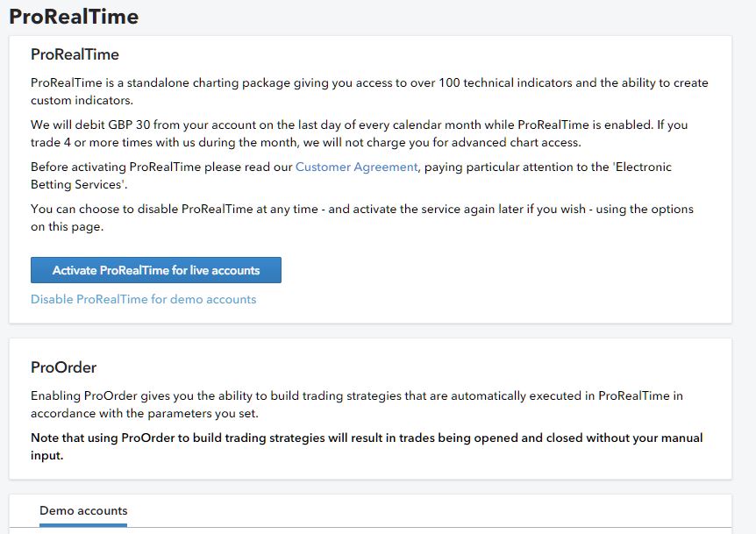Activate ProRealTime for live accounts
Viewport: 756px width, 534px height.
pyautogui.click(x=156, y=270)
